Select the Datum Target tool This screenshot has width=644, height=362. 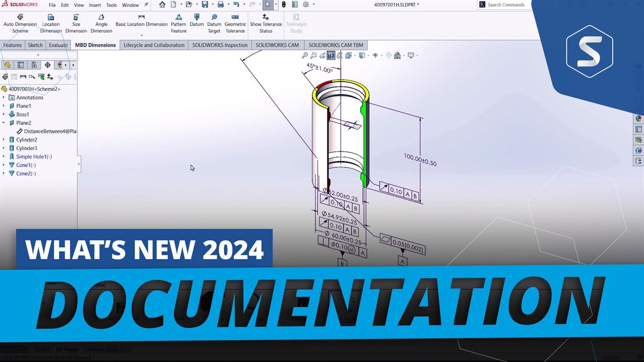click(x=214, y=23)
